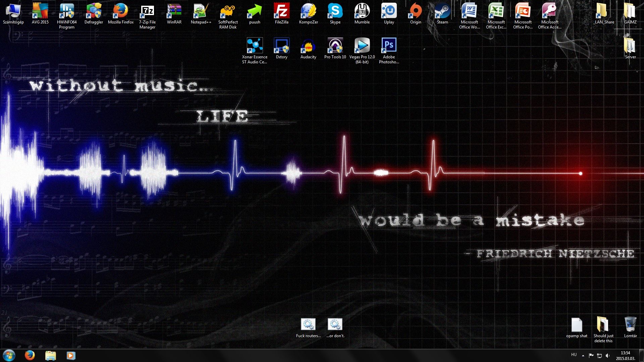This screenshot has height=362, width=644.
Task: Click the volume speaker tray icon
Action: tap(608, 356)
